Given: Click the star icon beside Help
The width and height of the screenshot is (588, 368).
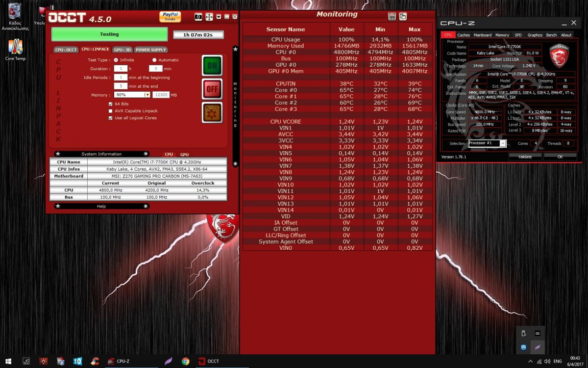Looking at the screenshot, I should [58, 206].
